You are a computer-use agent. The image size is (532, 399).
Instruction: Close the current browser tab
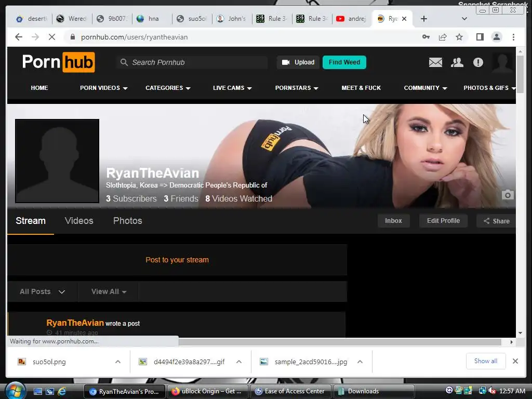404,19
